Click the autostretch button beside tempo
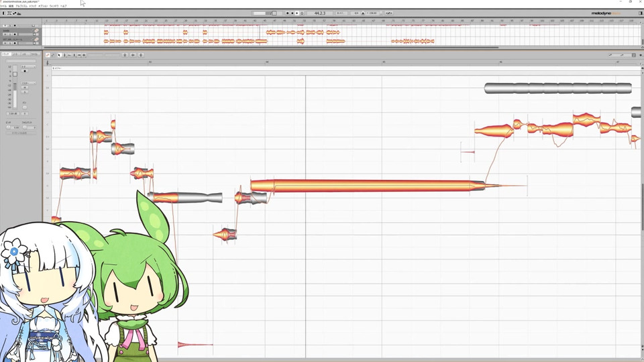 coord(389,13)
